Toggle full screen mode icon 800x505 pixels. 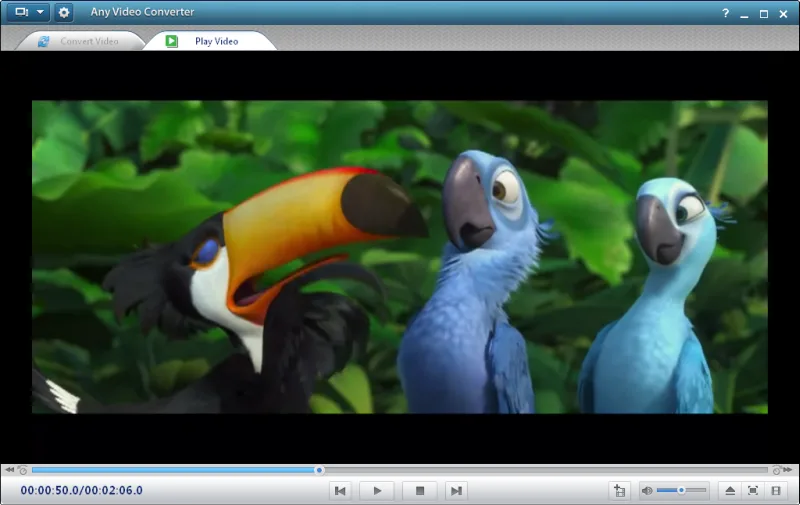point(753,491)
